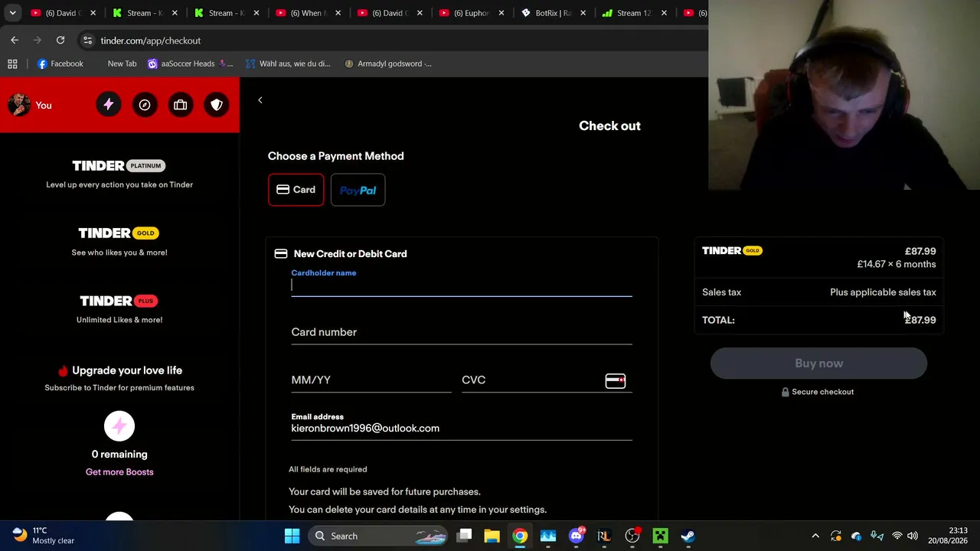The height and width of the screenshot is (551, 980).
Task: Focus the Card number field
Action: click(462, 332)
